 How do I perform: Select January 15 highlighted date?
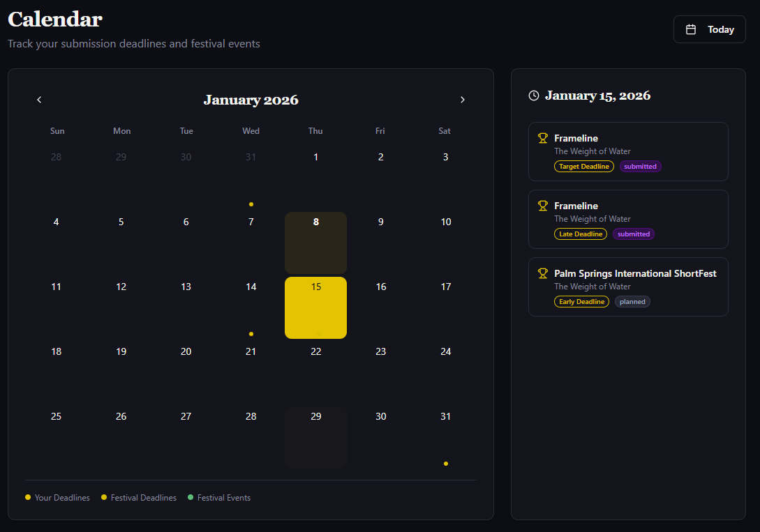pos(315,308)
